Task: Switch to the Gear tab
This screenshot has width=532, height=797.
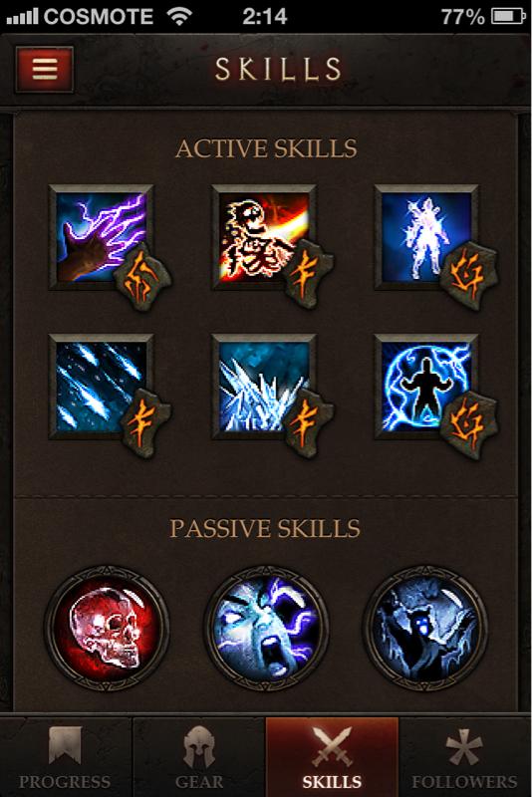Action: (198, 757)
